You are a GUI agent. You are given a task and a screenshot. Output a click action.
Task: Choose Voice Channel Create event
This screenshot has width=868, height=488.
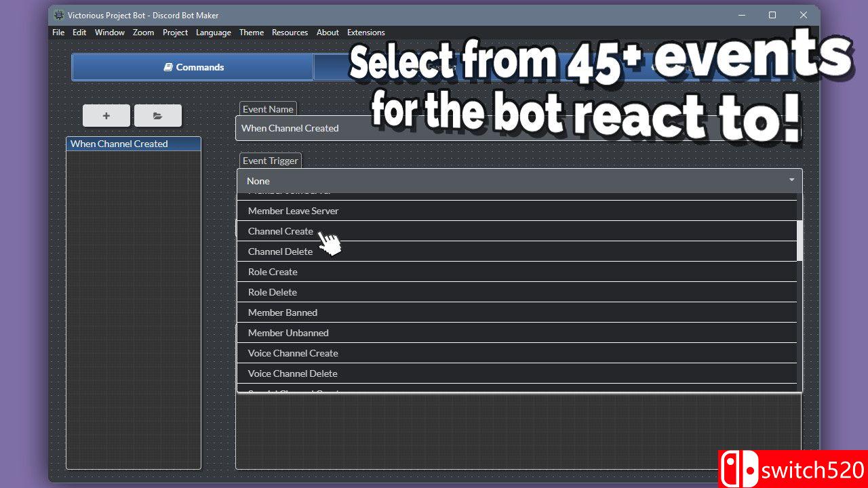tap(293, 353)
